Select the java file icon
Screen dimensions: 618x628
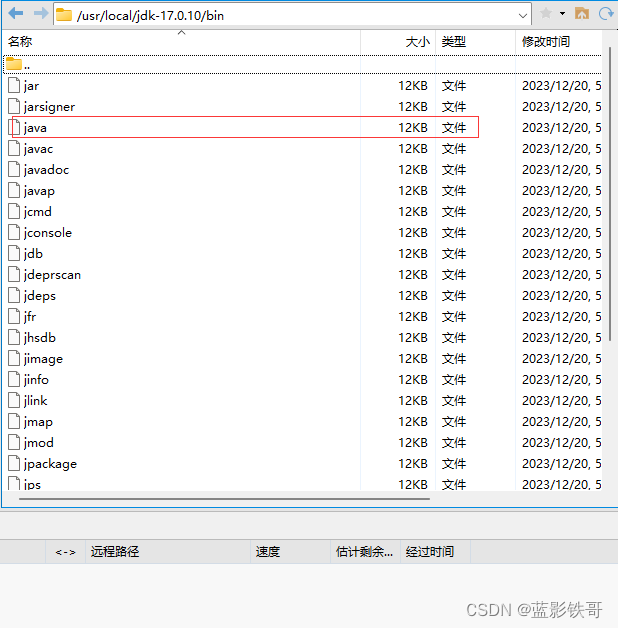click(x=14, y=127)
